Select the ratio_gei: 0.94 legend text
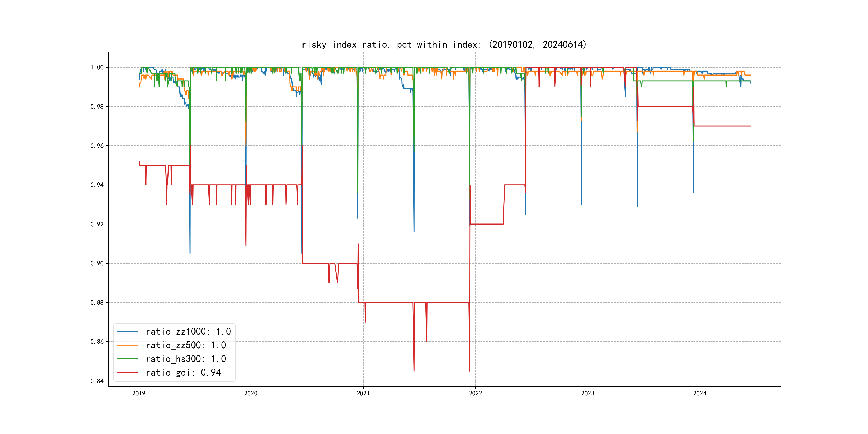The image size is (868, 434). [x=183, y=373]
